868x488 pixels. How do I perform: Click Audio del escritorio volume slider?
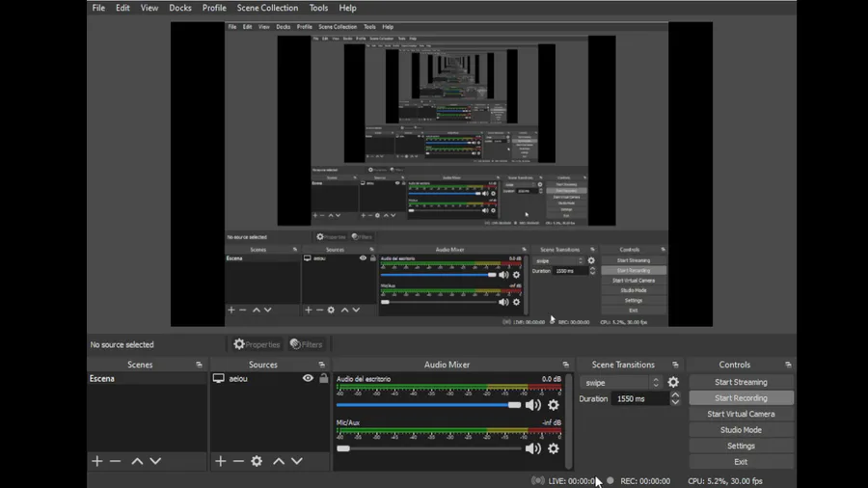(x=428, y=405)
